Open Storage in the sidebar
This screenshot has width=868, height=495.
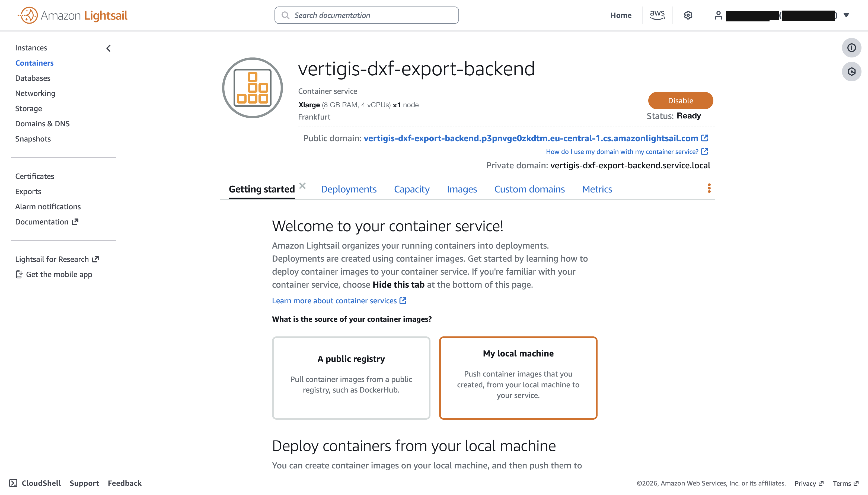28,108
